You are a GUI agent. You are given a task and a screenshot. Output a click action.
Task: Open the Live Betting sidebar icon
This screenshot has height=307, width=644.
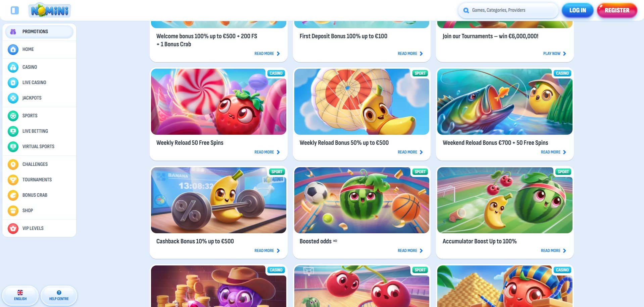(13, 131)
